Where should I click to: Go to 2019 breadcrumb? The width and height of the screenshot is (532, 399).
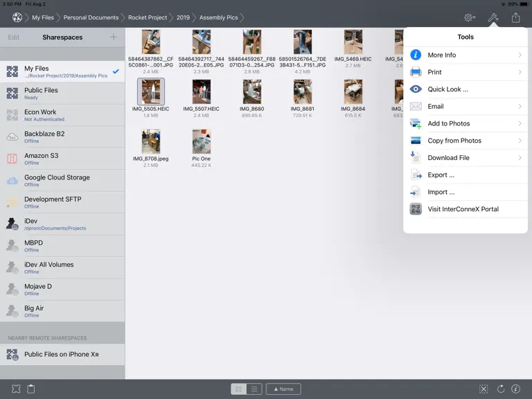[x=183, y=17]
